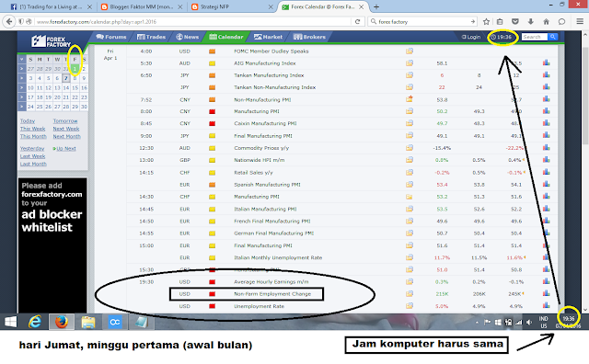Image resolution: width=589 pixels, height=364 pixels.
Task: Open the News tab
Action: [187, 37]
